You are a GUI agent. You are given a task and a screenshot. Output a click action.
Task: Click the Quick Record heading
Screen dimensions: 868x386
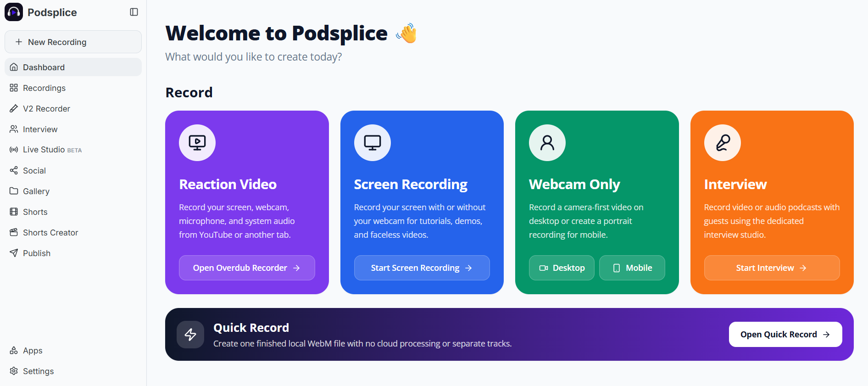(251, 328)
